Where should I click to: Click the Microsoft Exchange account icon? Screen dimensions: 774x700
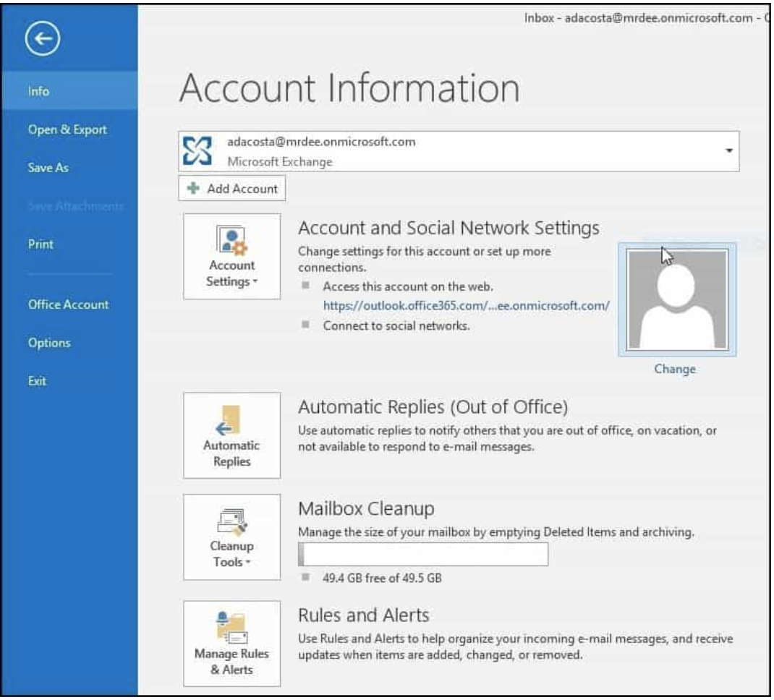198,151
